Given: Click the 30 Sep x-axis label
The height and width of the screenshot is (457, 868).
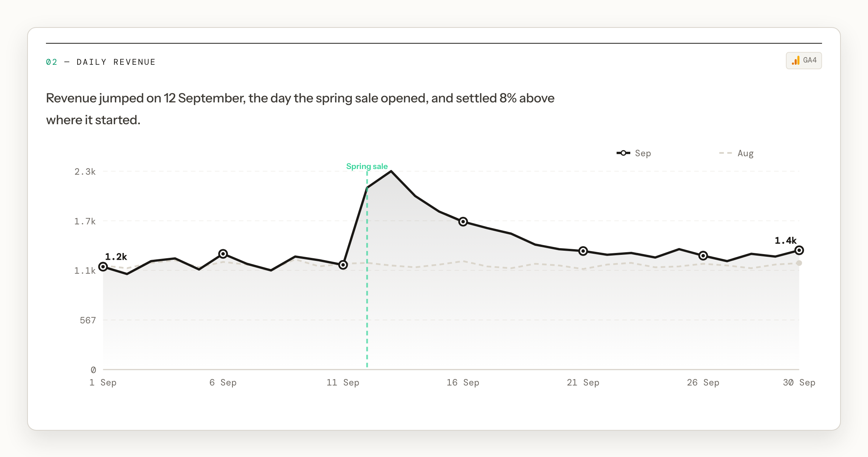Looking at the screenshot, I should click(x=799, y=382).
